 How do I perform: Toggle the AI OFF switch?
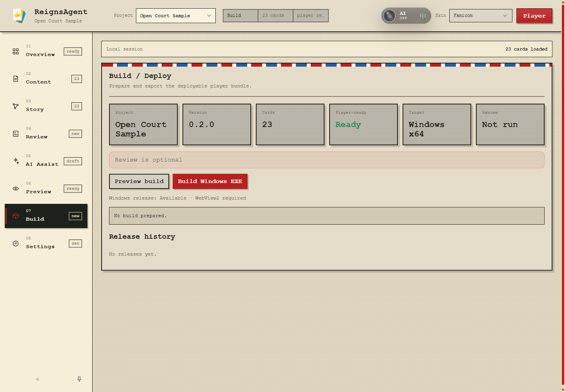click(406, 16)
